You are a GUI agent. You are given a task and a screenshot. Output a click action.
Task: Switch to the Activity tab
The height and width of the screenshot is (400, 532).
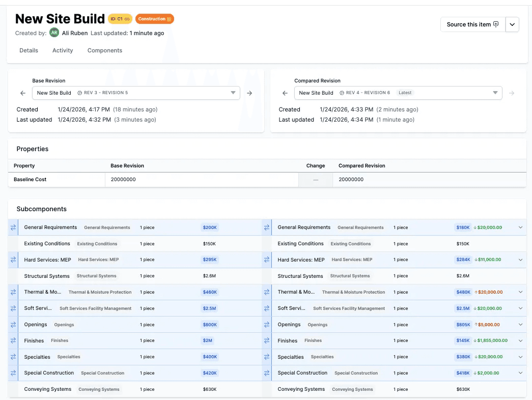63,50
